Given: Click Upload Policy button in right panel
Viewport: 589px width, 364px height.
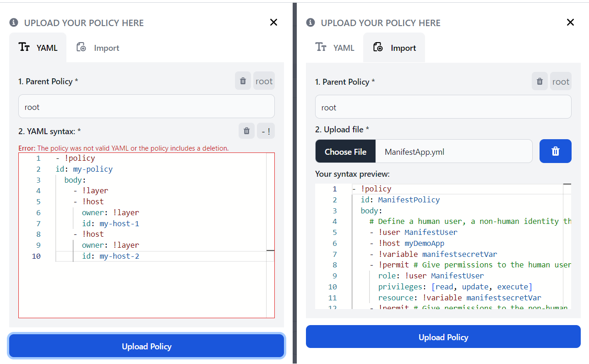Looking at the screenshot, I should [443, 337].
